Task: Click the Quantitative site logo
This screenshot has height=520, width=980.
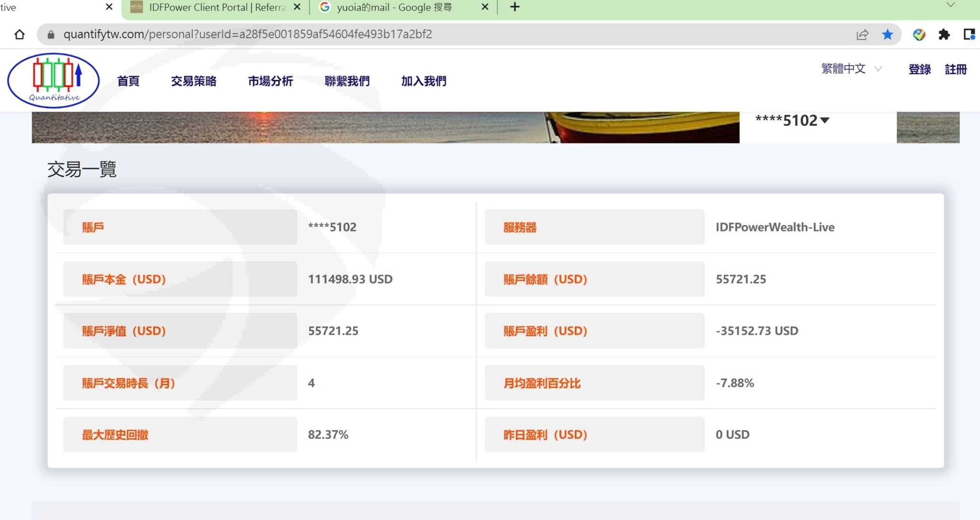Action: [54, 80]
